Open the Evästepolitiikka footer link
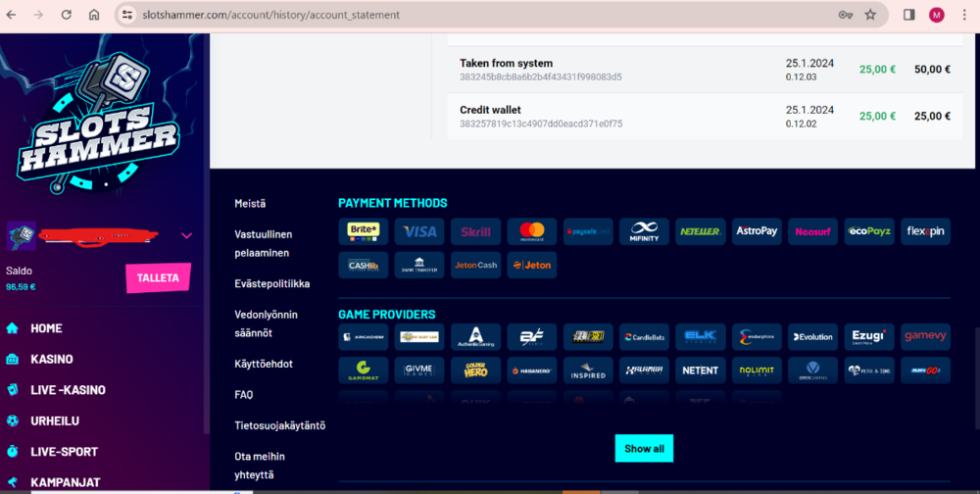Viewport: 980px width, 494px height. 271,284
